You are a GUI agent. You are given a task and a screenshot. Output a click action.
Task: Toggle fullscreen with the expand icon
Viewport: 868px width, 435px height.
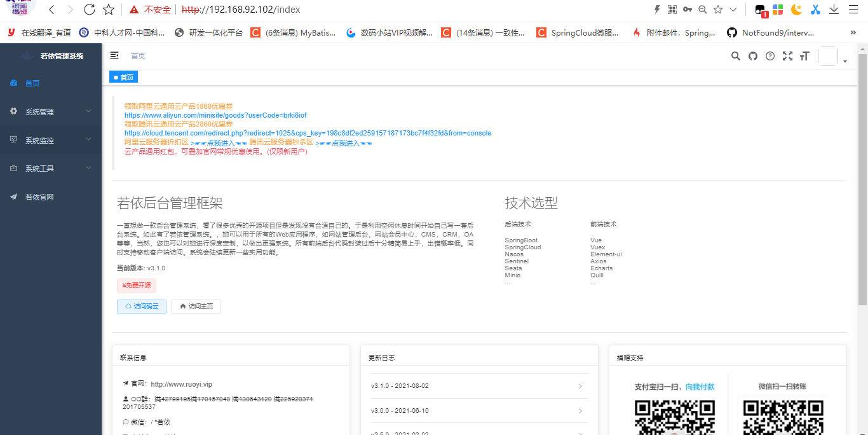click(787, 56)
